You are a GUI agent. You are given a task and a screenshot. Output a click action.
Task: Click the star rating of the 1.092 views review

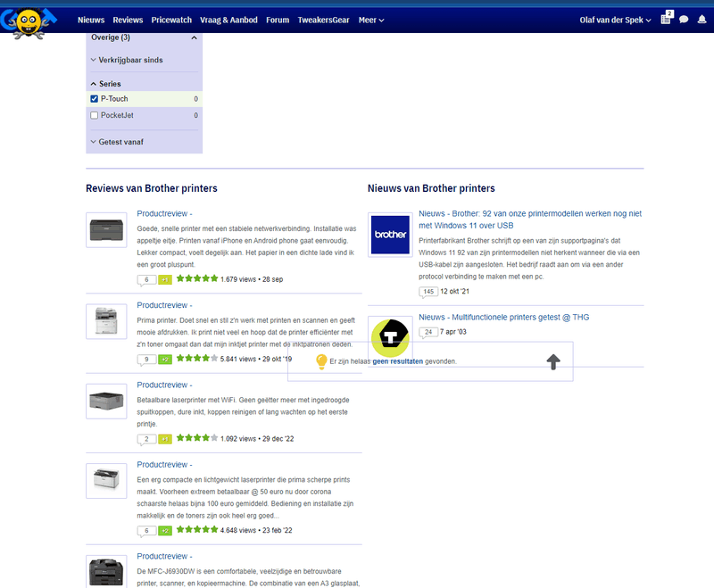tap(197, 438)
